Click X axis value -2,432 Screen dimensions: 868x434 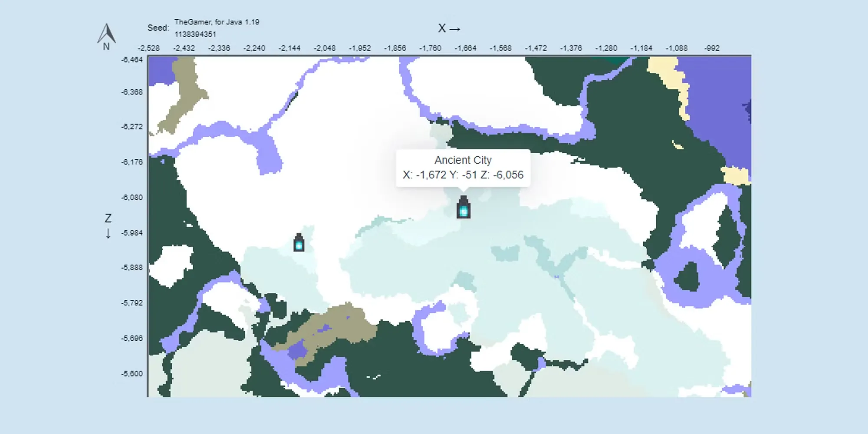click(x=184, y=48)
